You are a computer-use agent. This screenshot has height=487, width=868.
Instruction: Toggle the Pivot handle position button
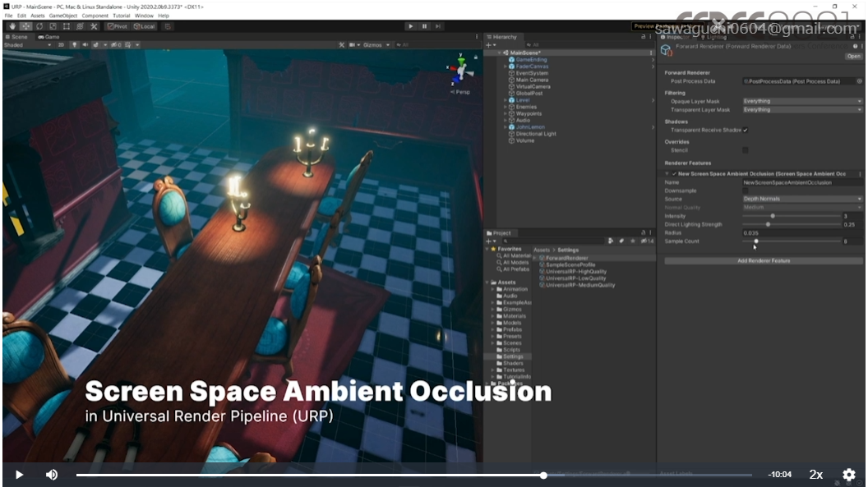pyautogui.click(x=118, y=26)
